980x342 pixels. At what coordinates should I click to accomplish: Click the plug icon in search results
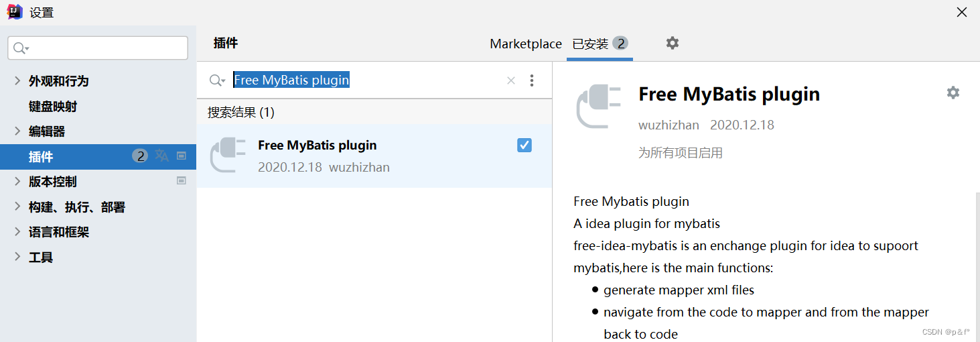click(x=228, y=156)
